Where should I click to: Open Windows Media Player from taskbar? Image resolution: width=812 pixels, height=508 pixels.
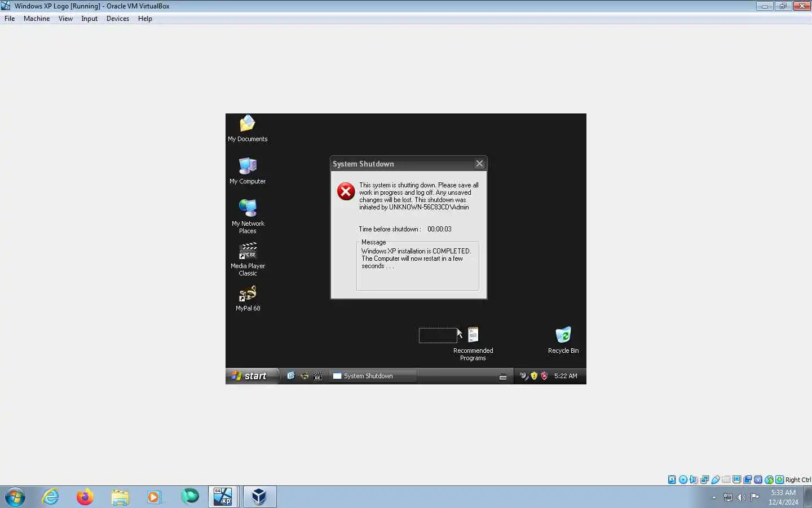tap(154, 497)
